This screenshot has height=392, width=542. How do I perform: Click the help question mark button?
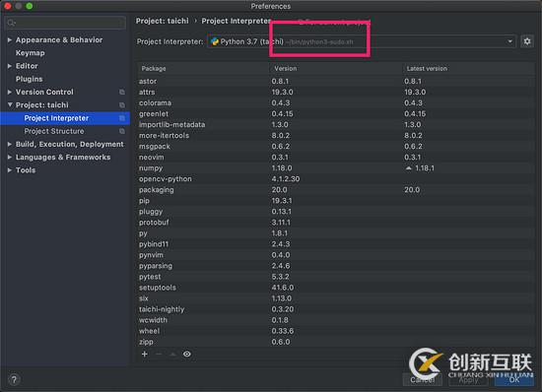pyautogui.click(x=14, y=379)
